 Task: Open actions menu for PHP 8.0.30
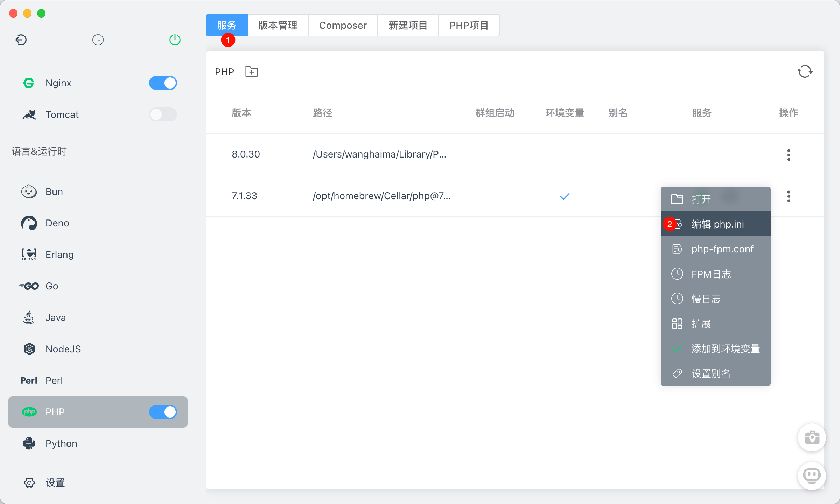tap(789, 155)
